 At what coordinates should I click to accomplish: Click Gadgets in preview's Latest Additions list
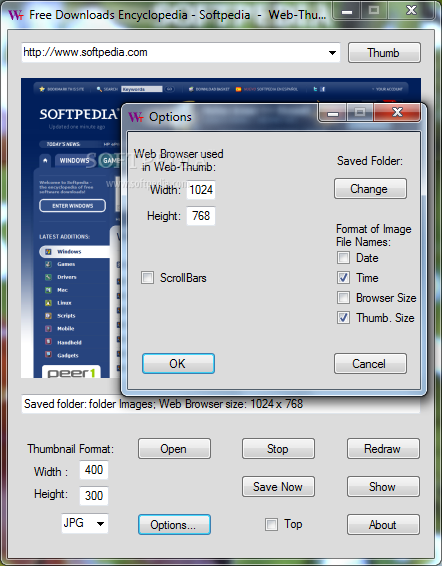[68, 355]
